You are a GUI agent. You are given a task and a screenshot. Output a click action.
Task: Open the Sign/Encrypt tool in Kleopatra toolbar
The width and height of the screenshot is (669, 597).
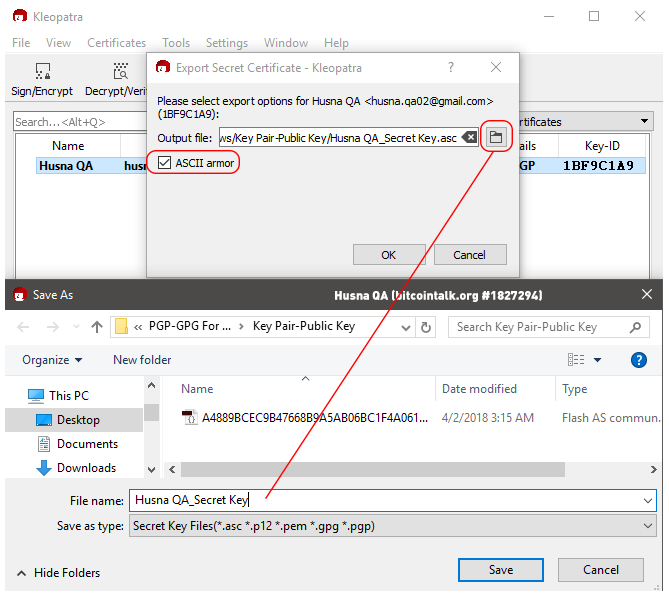pyautogui.click(x=42, y=79)
